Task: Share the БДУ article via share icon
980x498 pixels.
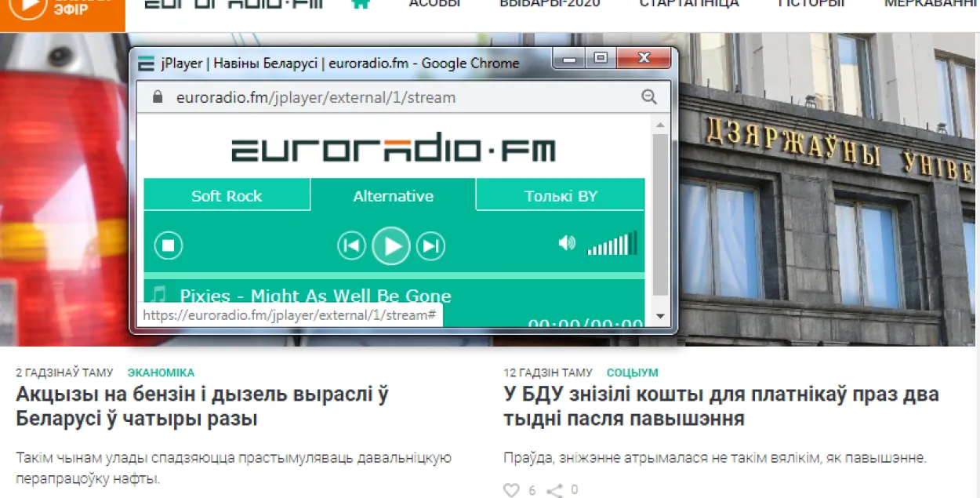Action: click(554, 490)
